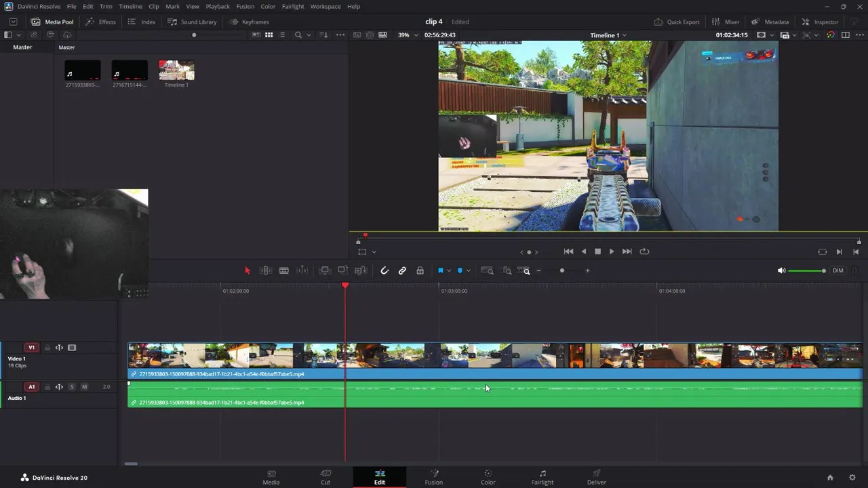Open the Trim menu
Viewport: 868px width, 488px height.
[106, 6]
